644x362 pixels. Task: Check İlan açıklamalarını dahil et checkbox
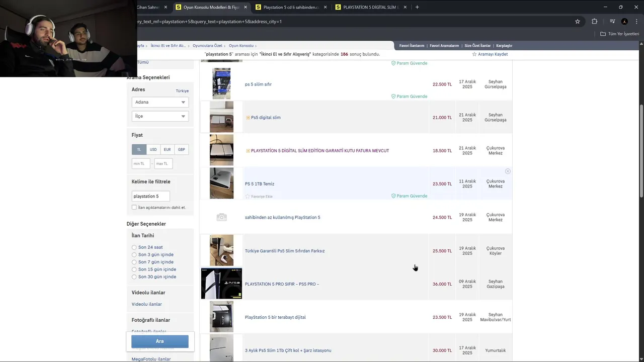pos(134,207)
